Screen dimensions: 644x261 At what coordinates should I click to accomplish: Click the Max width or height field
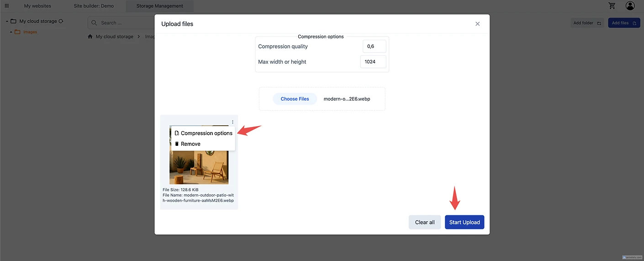click(x=373, y=62)
